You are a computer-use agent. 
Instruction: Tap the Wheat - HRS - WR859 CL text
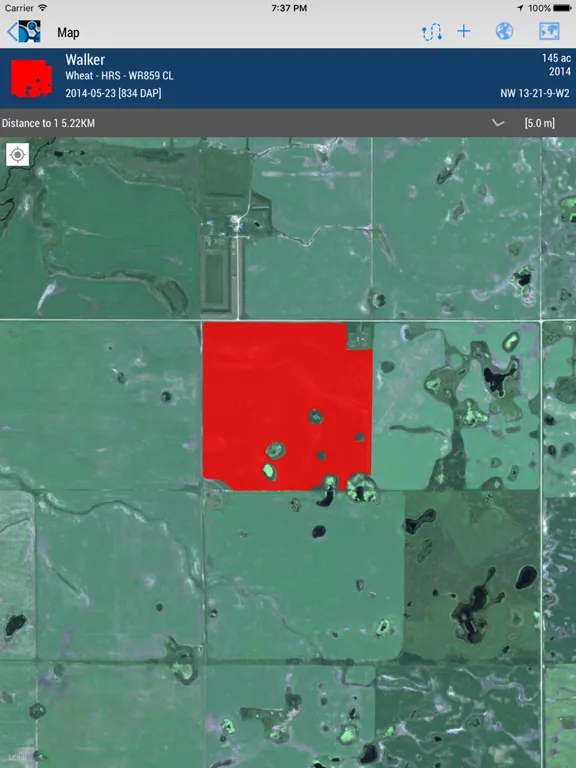pos(119,76)
